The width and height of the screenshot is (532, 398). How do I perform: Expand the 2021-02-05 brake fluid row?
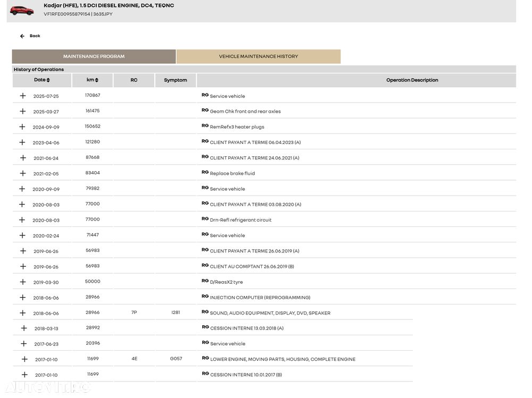(x=23, y=173)
